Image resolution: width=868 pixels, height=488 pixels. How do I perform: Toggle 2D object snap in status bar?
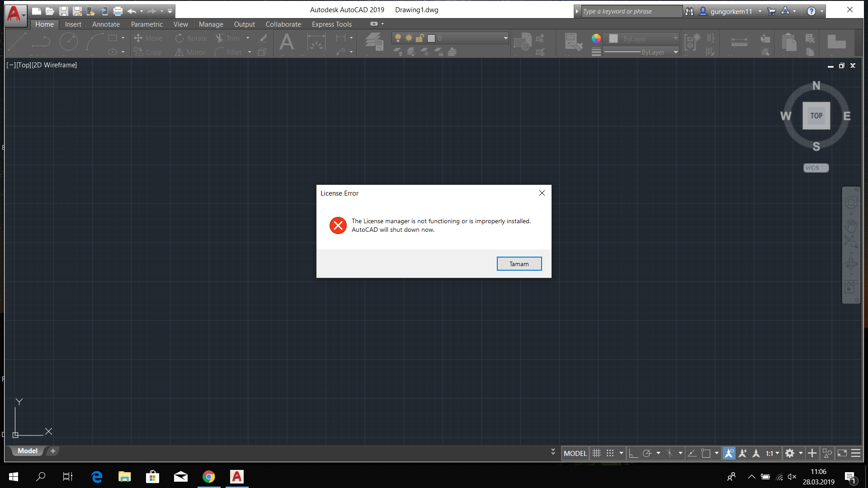[x=706, y=453]
